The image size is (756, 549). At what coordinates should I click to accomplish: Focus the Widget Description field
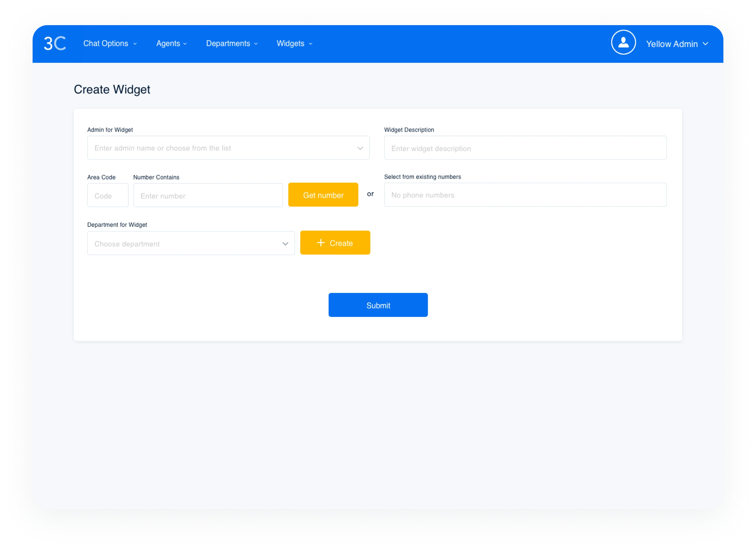pos(525,148)
